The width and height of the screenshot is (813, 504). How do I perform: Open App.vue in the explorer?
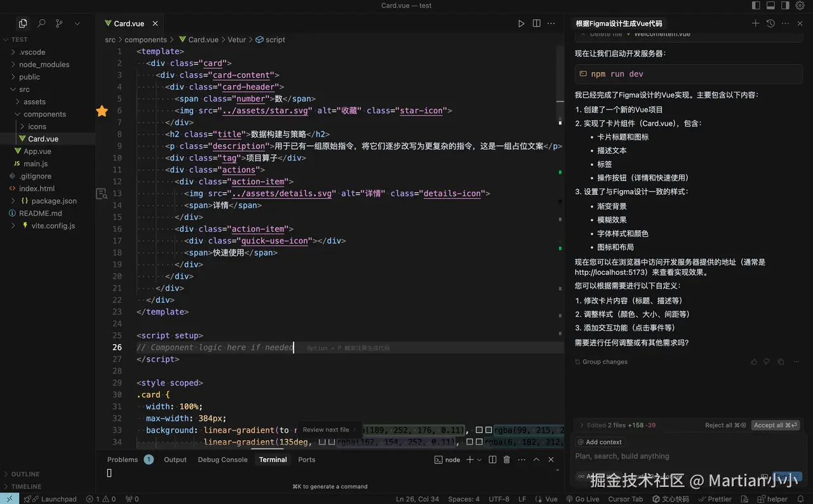[48, 151]
